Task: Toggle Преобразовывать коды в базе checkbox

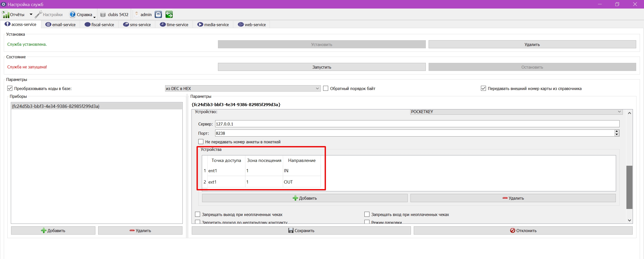Action: point(10,88)
